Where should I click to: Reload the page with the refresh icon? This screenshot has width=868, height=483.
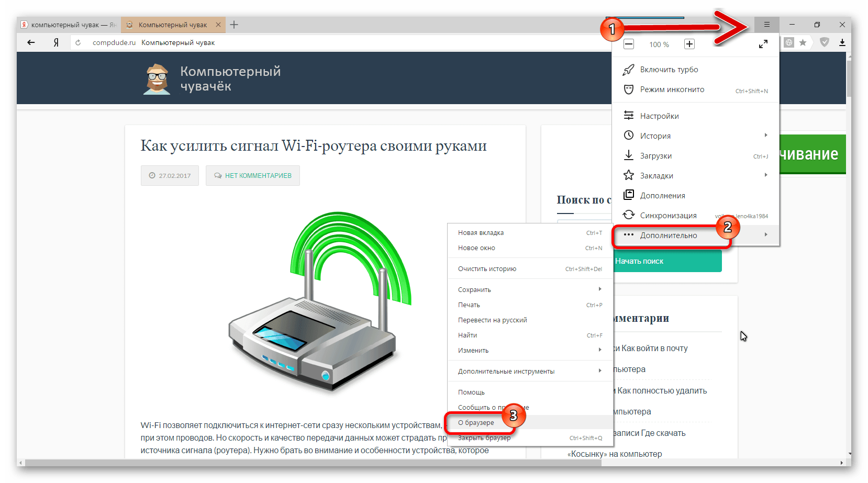click(x=78, y=42)
